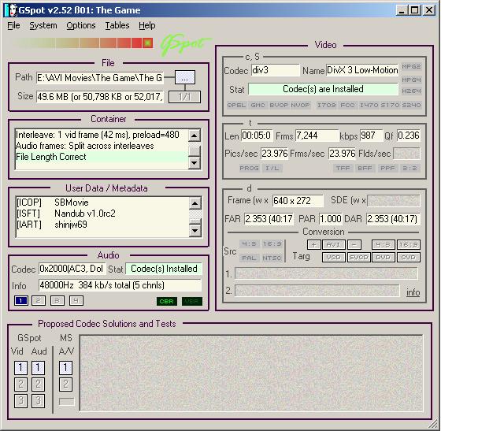This screenshot has height=431, width=504.
Task: Click the I/L interlaced indicator
Action: coord(272,168)
